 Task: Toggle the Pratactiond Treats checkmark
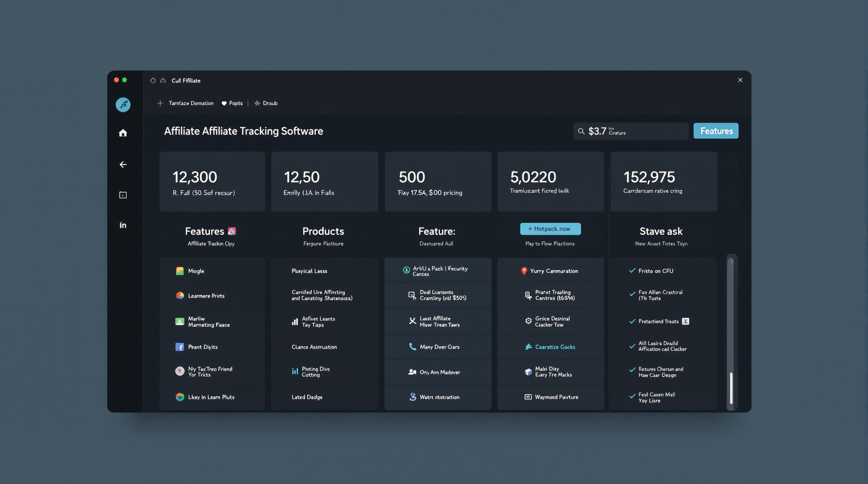632,321
